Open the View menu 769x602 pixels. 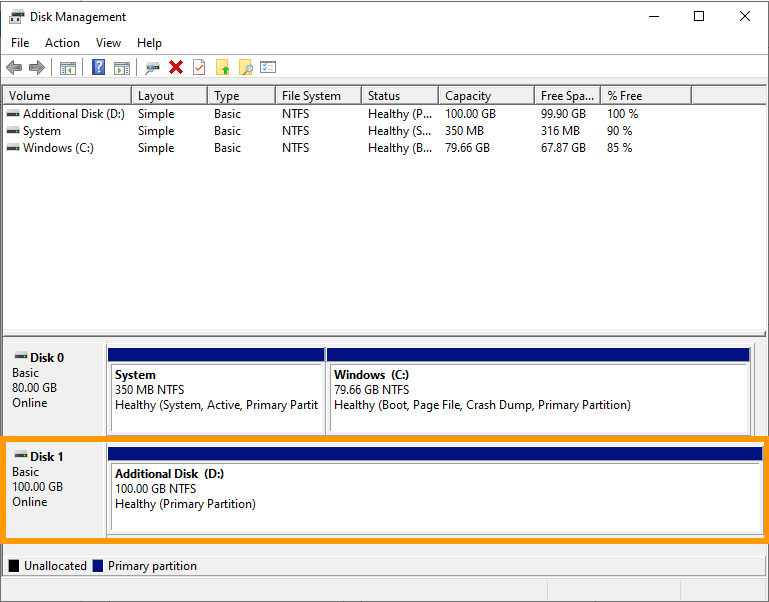(108, 43)
